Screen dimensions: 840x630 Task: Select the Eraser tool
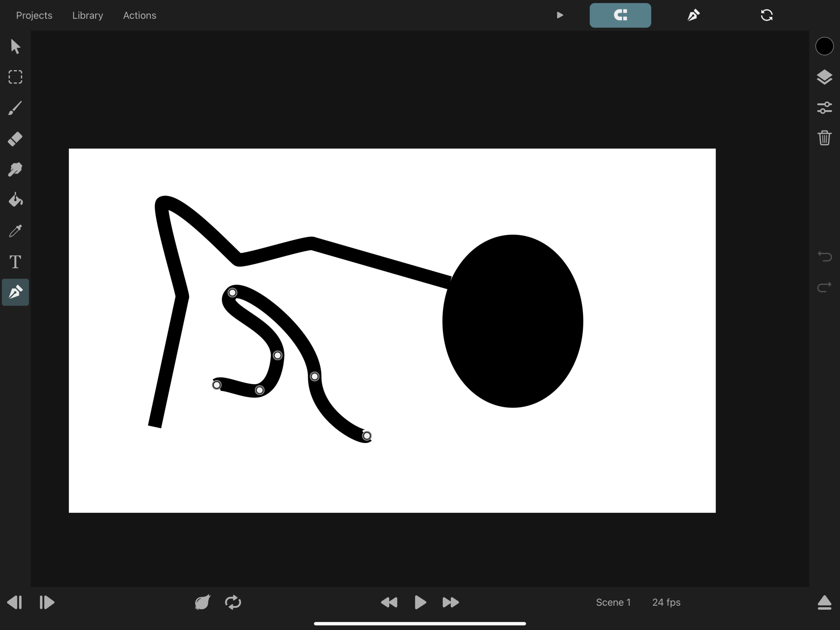point(15,139)
